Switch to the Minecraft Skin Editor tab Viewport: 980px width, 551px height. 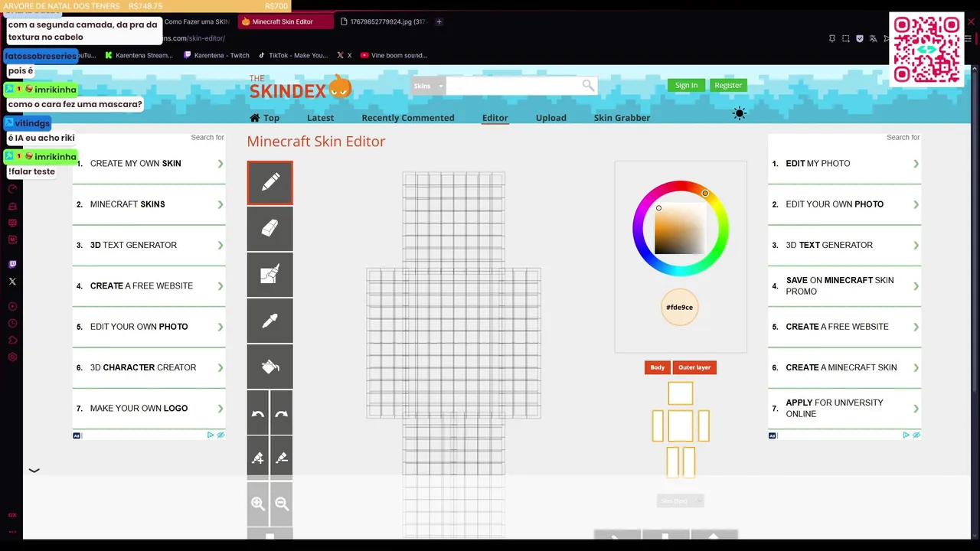pyautogui.click(x=285, y=21)
